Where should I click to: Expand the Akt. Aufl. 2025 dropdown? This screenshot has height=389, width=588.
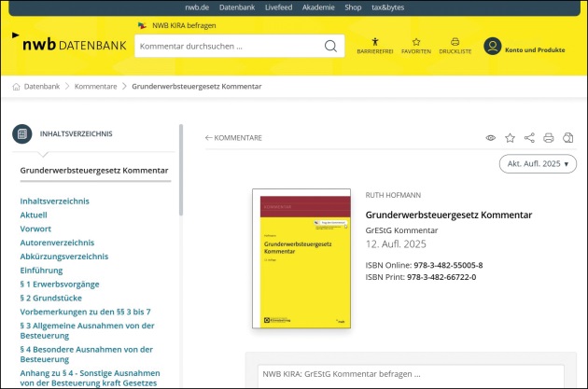537,164
